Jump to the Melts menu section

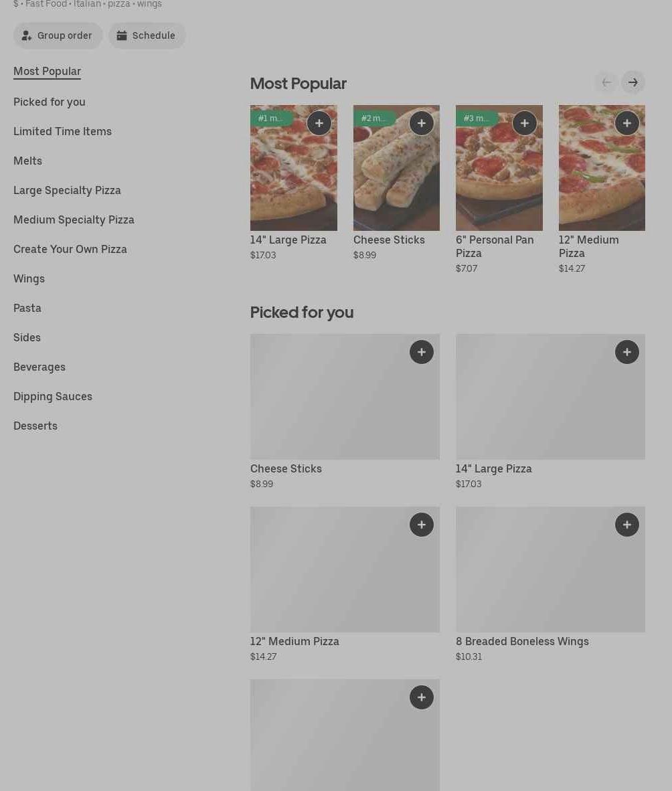pos(27,161)
